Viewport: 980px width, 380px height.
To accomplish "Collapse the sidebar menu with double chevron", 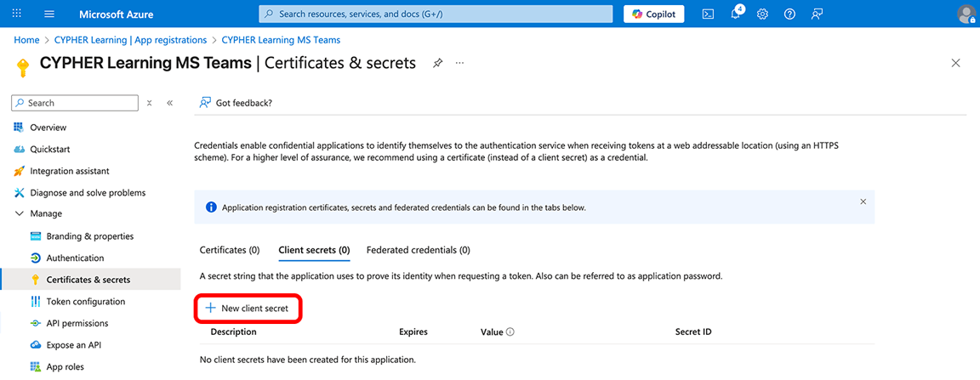I will tap(169, 103).
